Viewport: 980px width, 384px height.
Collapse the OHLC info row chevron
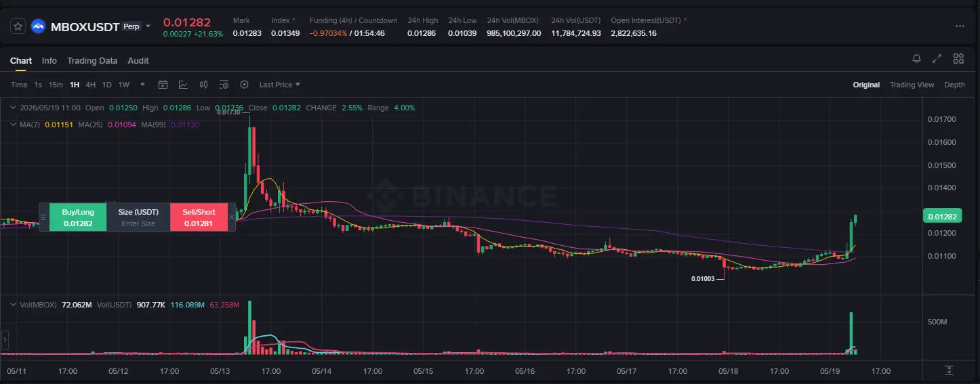click(x=13, y=108)
